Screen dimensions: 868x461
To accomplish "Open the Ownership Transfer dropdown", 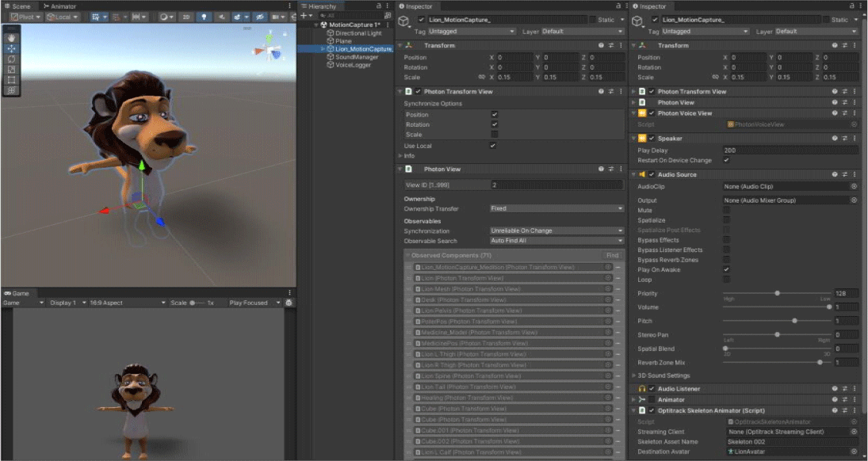I will point(556,208).
